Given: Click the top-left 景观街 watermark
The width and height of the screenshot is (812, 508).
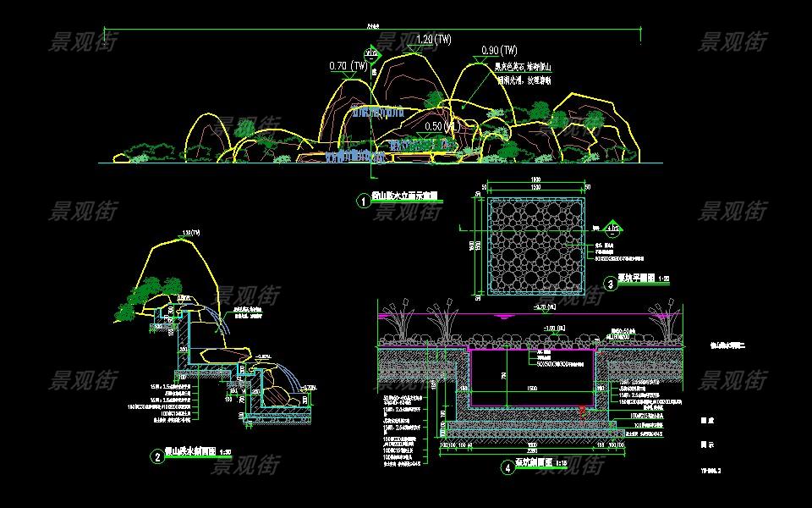Looking at the screenshot, I should [83, 41].
